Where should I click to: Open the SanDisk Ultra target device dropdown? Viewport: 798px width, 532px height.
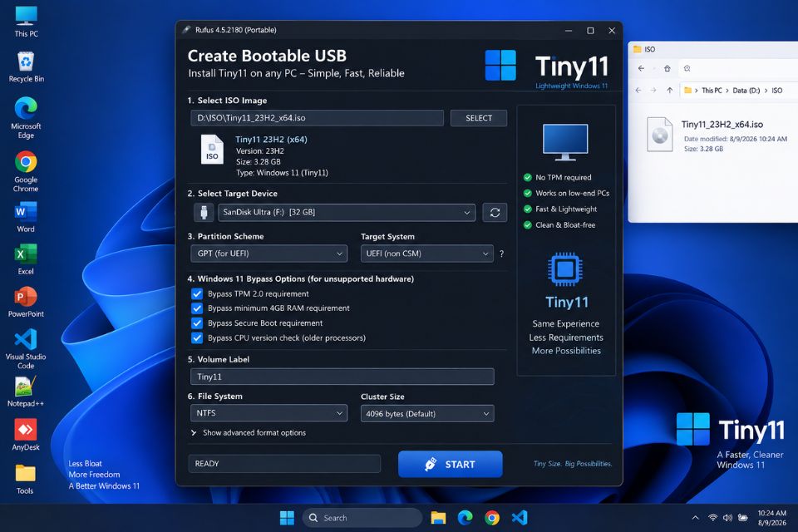pos(347,212)
